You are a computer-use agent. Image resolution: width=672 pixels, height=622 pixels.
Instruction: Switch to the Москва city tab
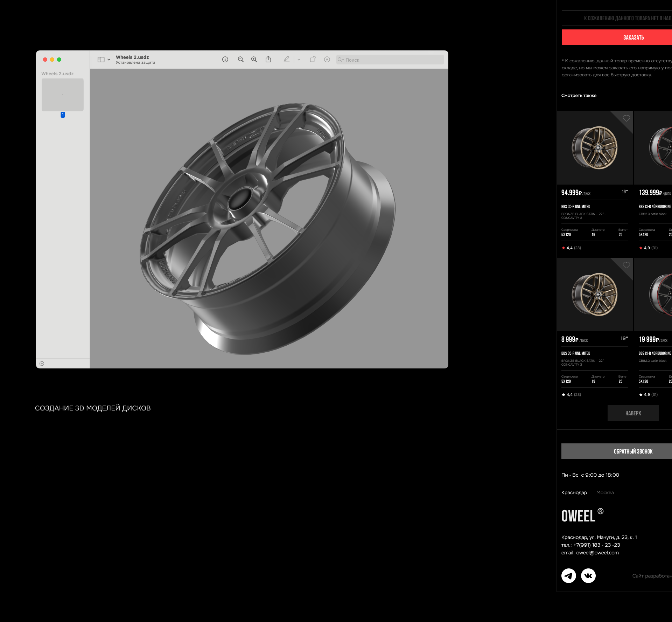(605, 492)
